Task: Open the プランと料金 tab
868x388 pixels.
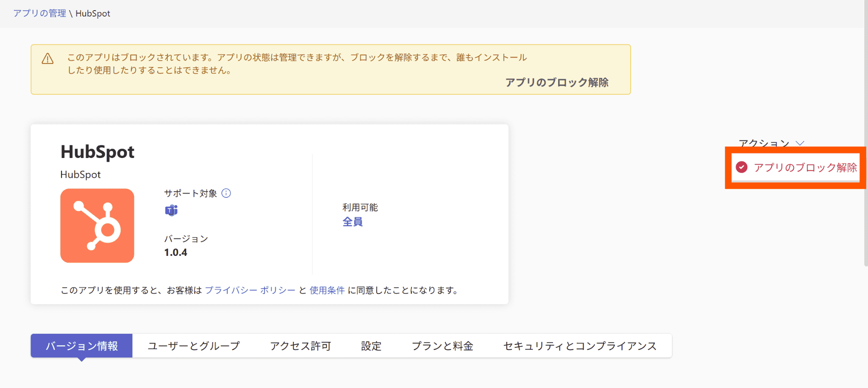Action: coord(442,346)
